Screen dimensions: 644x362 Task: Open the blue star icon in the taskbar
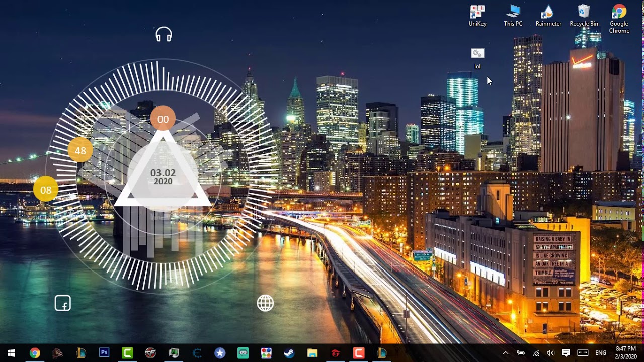pyautogui.click(x=220, y=353)
